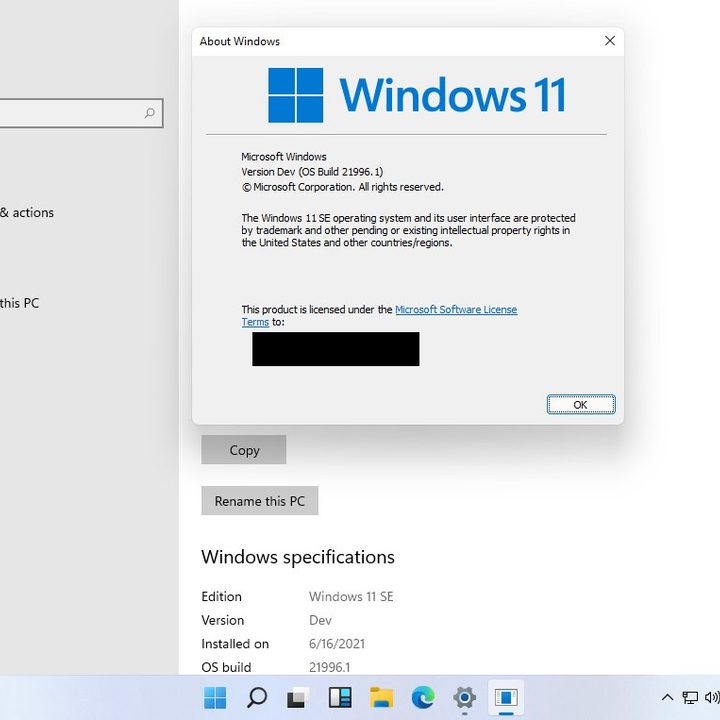This screenshot has width=720, height=720.
Task: Click the 'Windows specifications' heading
Action: [x=298, y=557]
